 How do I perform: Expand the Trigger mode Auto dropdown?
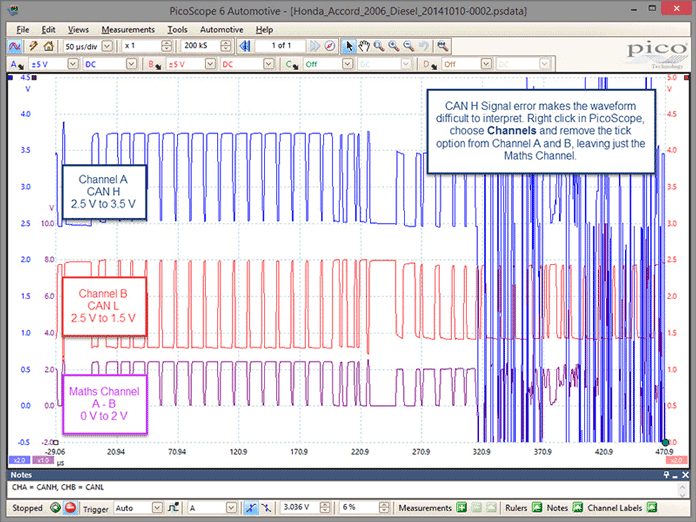click(157, 507)
